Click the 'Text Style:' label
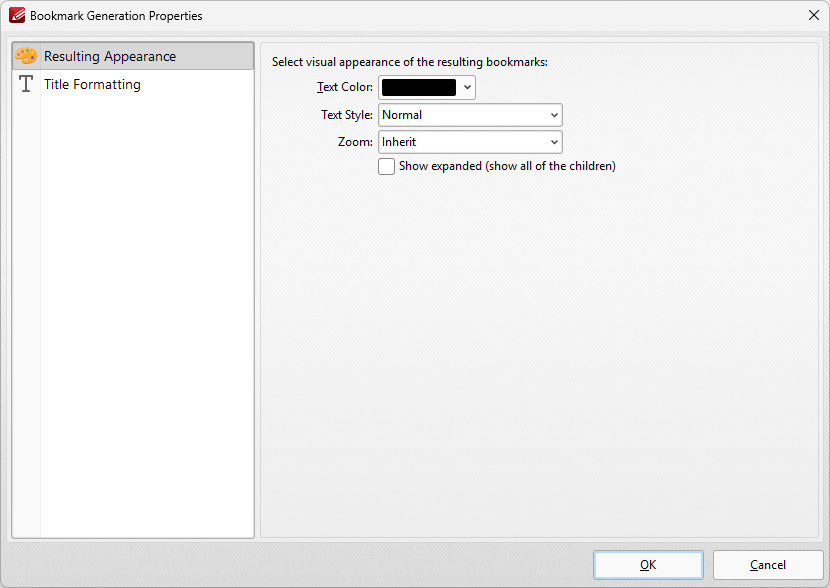 tap(347, 115)
